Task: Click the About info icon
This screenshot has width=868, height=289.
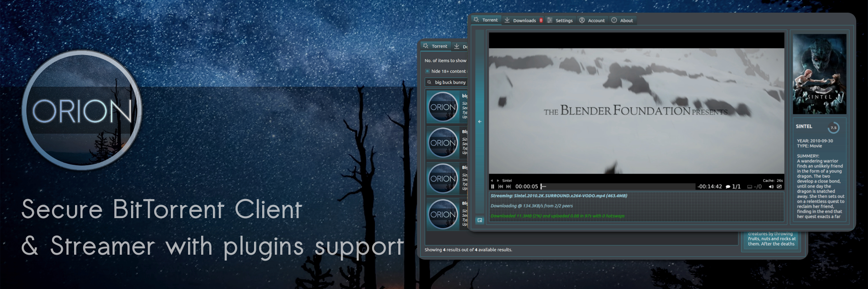Action: coord(614,20)
